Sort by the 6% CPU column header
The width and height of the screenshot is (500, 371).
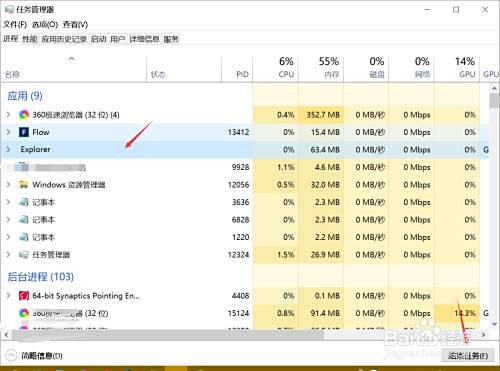[275, 69]
